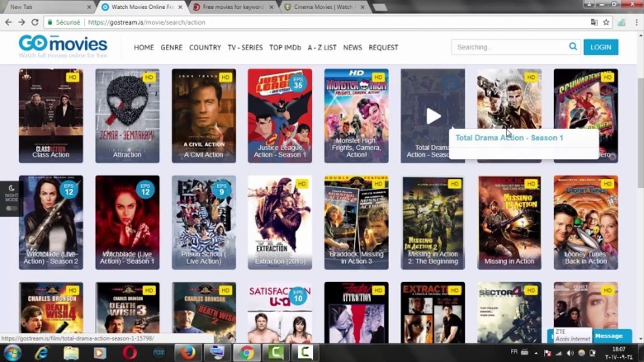Open Witchblade (Live Action) - Season 2
This screenshot has width=644, height=362.
(51, 223)
